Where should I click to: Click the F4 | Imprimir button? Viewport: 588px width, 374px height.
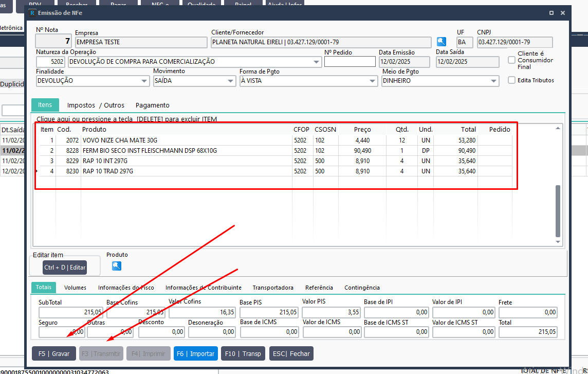tap(149, 354)
